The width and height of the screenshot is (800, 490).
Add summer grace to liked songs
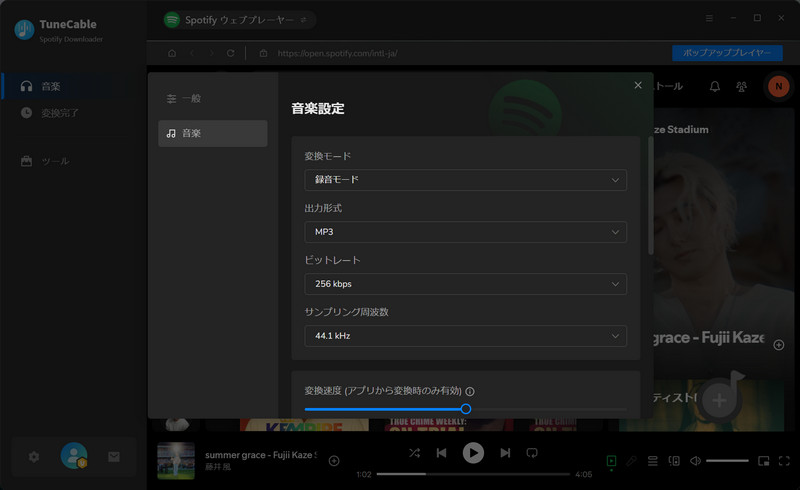pos(334,461)
